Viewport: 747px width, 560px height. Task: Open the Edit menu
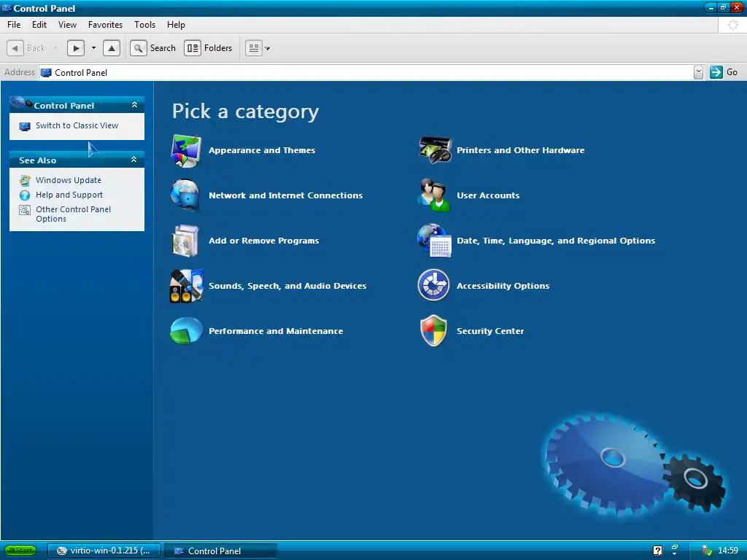coord(39,25)
